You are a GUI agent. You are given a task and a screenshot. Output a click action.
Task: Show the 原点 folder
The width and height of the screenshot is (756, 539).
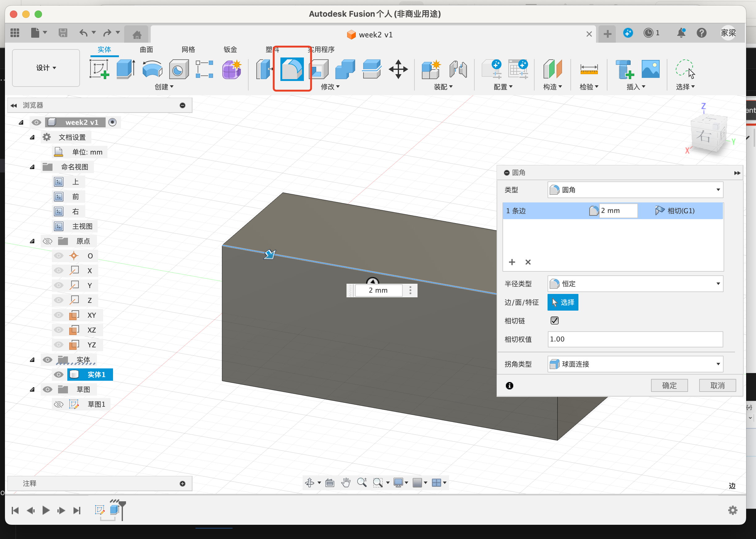48,241
